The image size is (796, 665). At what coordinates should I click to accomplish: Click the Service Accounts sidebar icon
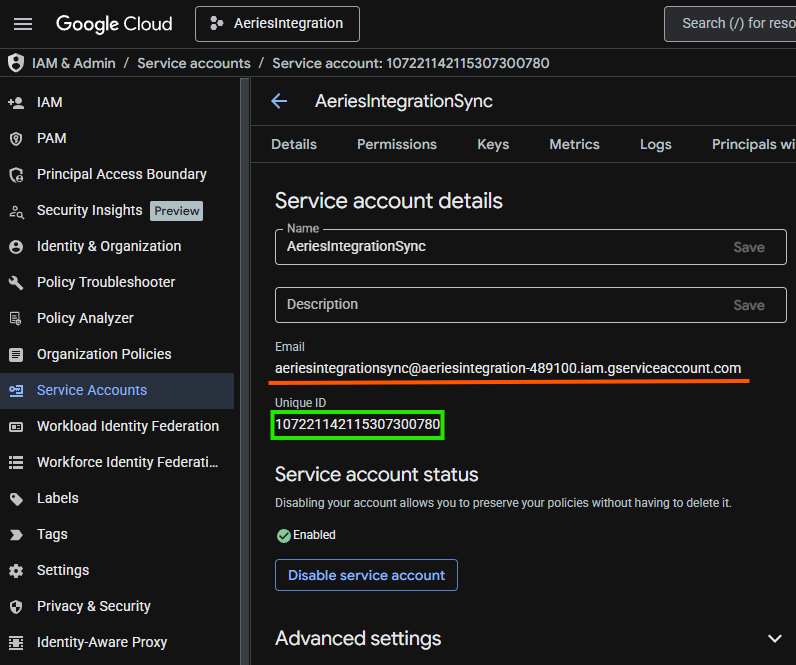(16, 390)
